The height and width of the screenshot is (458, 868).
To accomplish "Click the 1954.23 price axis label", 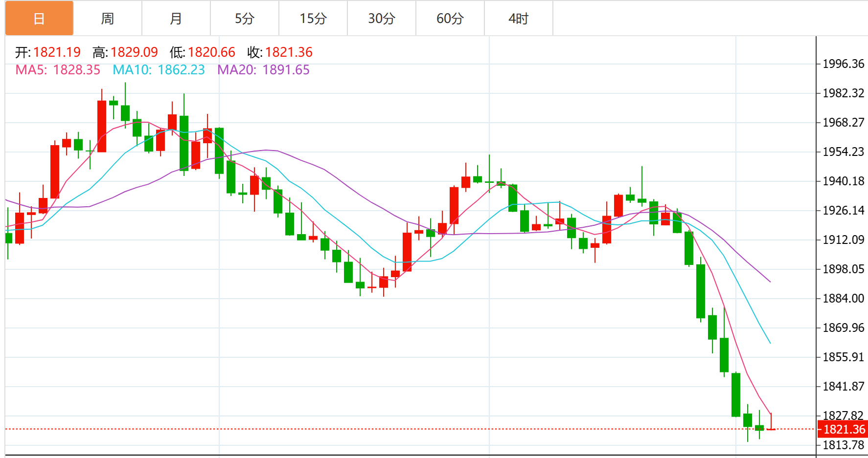I will (843, 152).
